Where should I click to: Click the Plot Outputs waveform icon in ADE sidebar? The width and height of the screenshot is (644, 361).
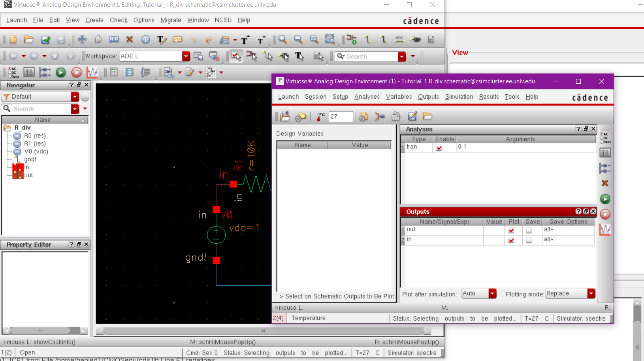coord(605,229)
